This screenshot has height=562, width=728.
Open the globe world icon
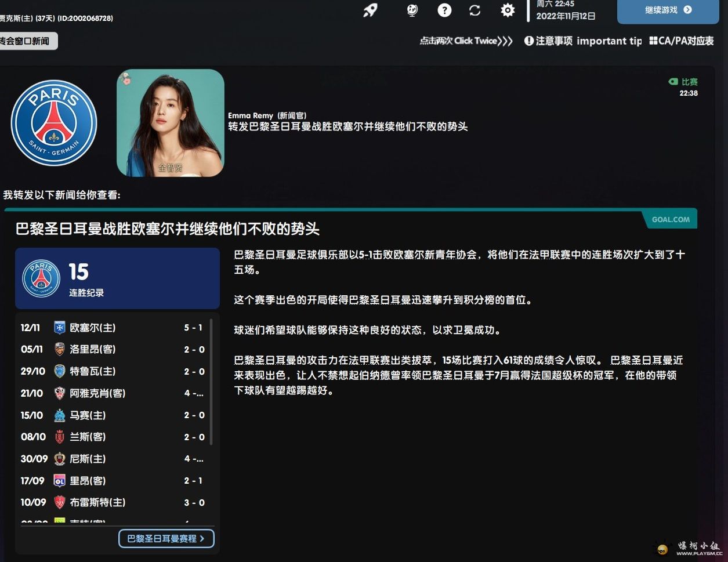(x=412, y=10)
